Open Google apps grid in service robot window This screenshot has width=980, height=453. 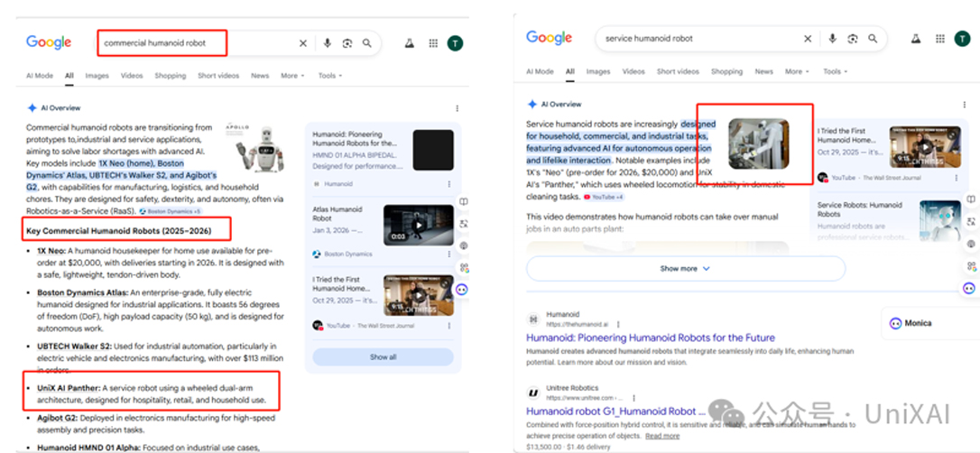tap(939, 39)
